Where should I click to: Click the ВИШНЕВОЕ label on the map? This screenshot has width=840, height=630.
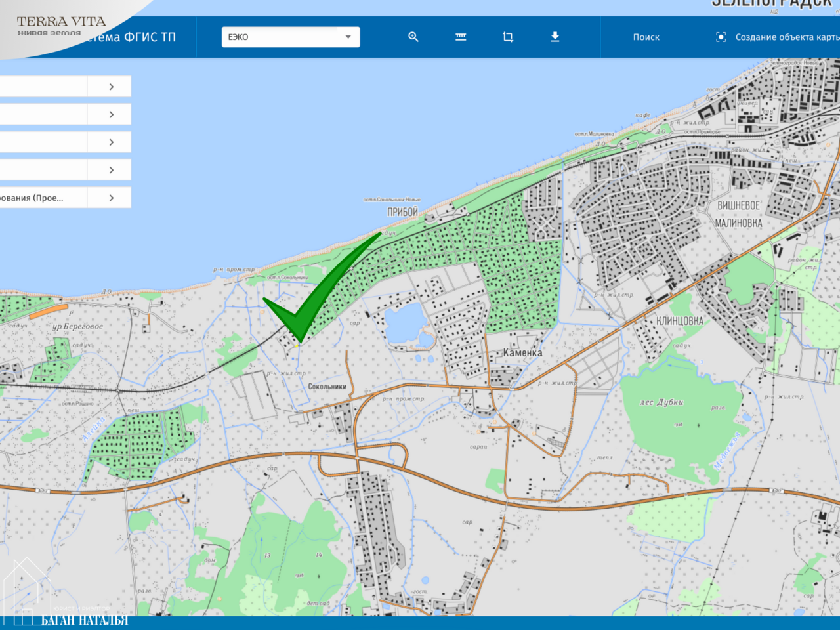[x=738, y=205]
